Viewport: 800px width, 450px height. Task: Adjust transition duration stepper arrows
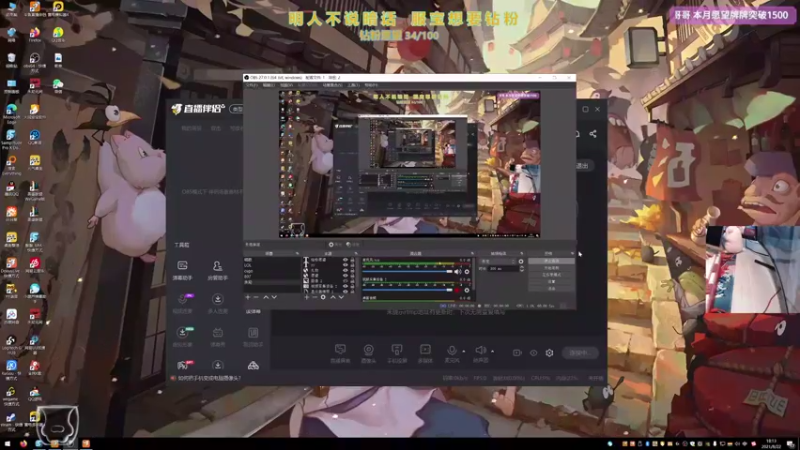(x=521, y=268)
